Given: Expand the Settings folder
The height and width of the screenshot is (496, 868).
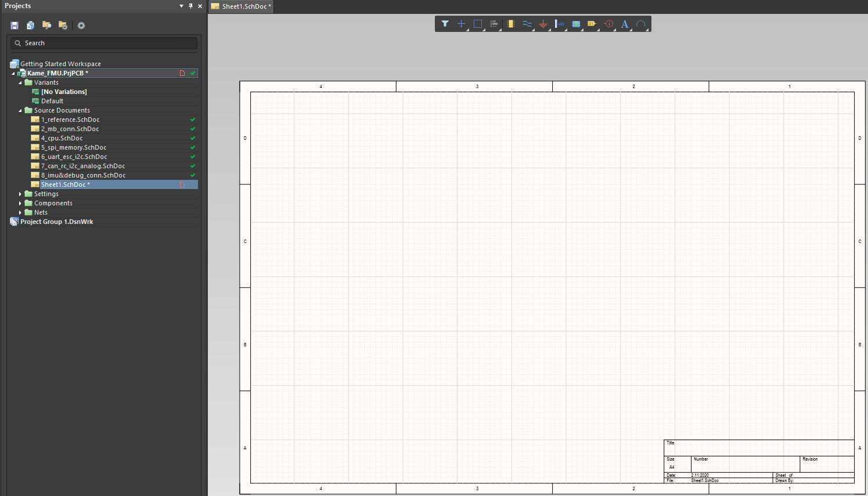Looking at the screenshot, I should point(20,193).
